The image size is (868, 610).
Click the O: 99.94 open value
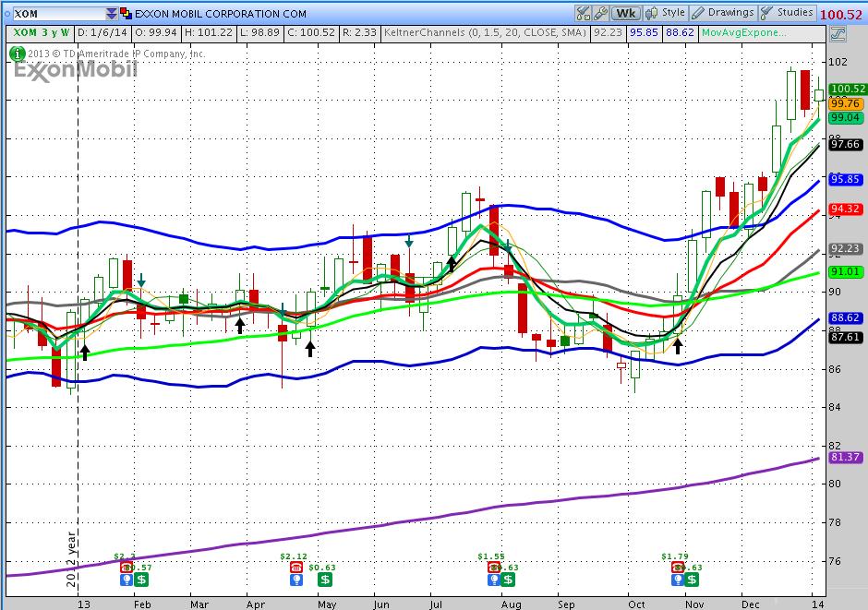[156, 32]
